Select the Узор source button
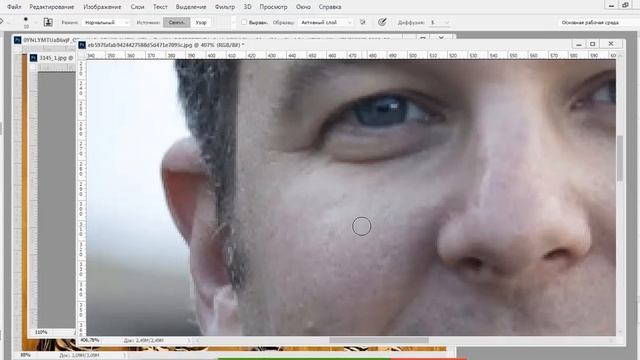 point(201,22)
